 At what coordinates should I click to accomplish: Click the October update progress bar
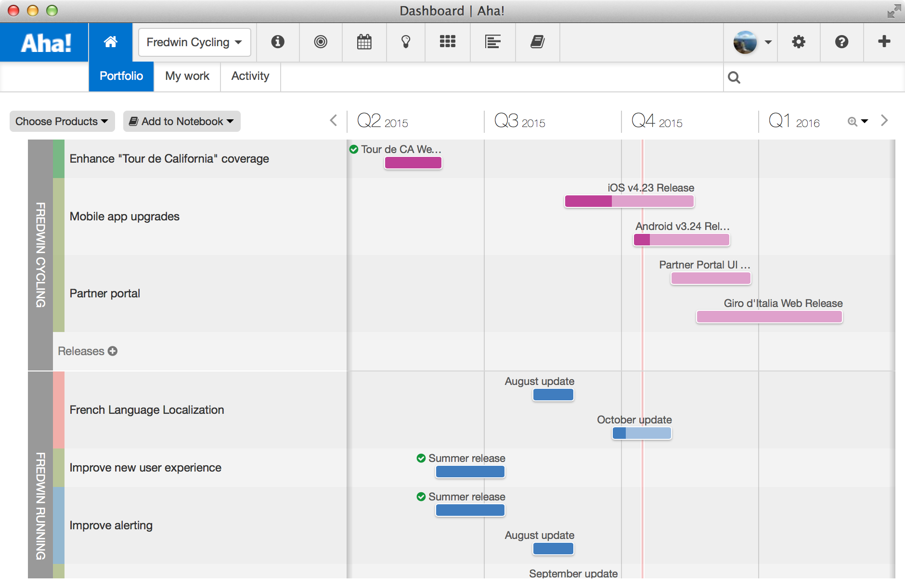coord(642,433)
